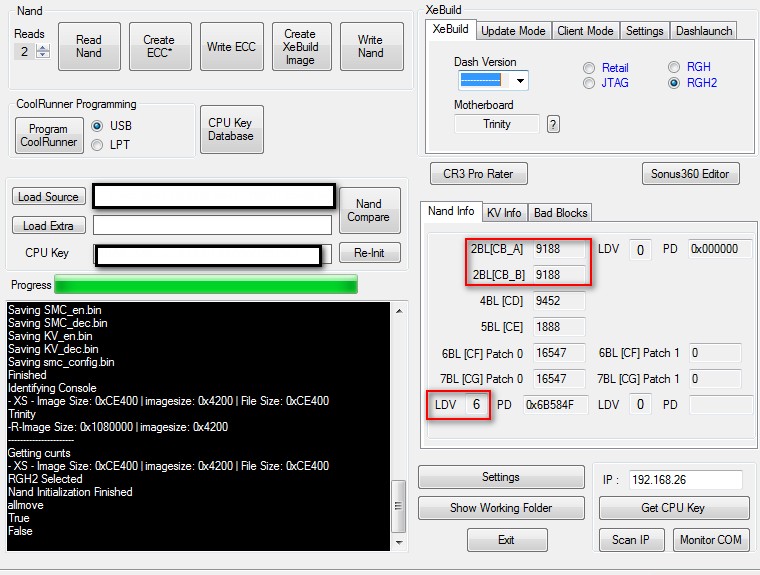
Task: Click PD value 0x6B584F
Action: tap(555, 405)
